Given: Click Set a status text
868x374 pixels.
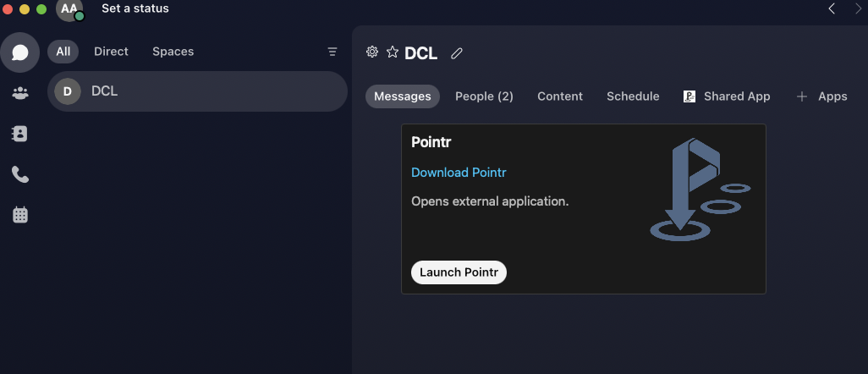Looking at the screenshot, I should 135,8.
